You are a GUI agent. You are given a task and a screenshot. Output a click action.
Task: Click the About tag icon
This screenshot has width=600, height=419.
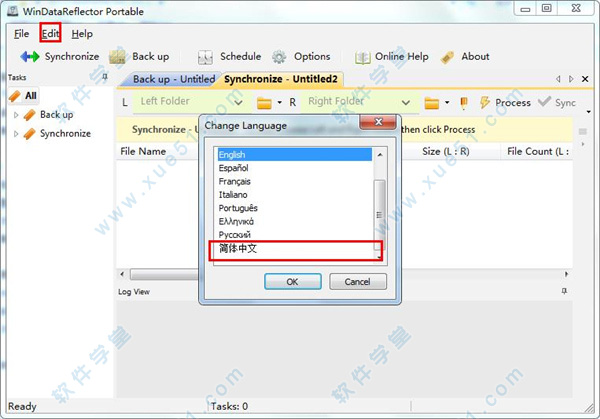coord(447,57)
